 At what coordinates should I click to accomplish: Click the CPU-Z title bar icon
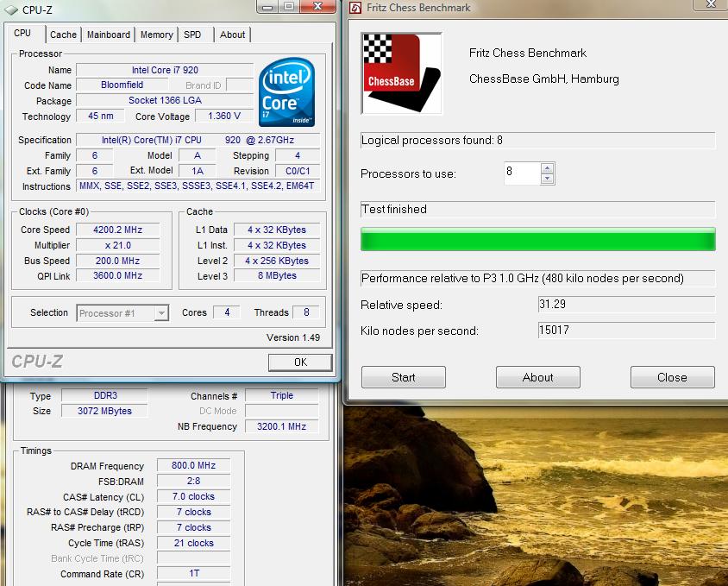(11, 9)
